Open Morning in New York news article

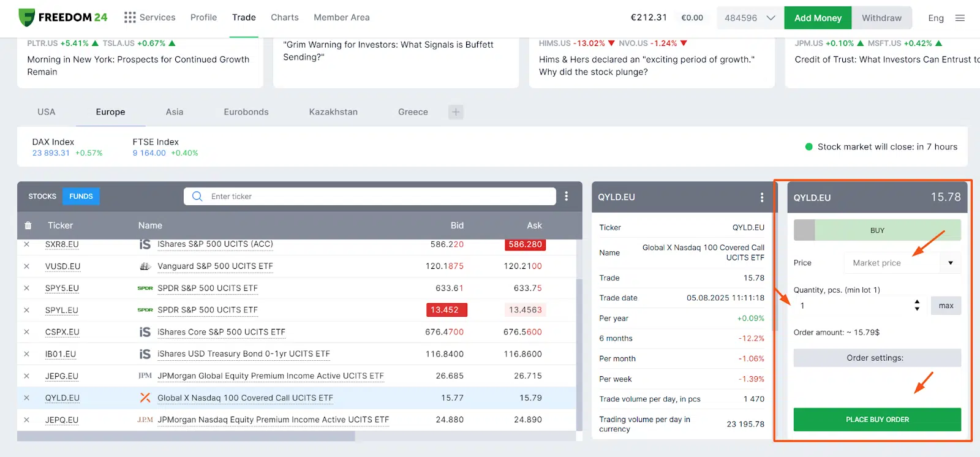point(138,66)
